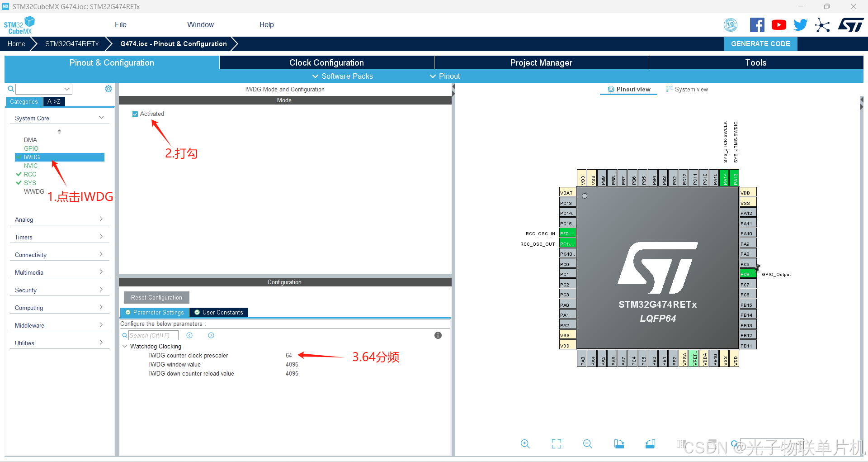Collapse the Watchdog Clocking group
Image resolution: width=868 pixels, height=462 pixels.
[125, 346]
